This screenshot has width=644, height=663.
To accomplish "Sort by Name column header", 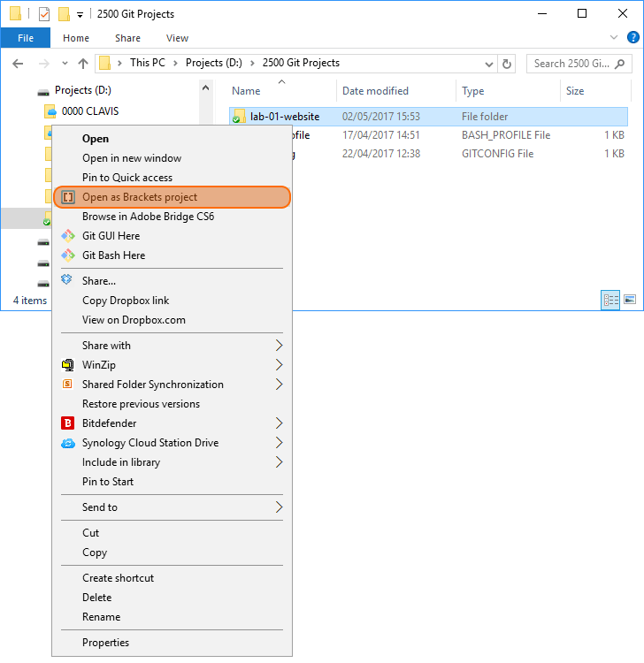I will tap(246, 91).
